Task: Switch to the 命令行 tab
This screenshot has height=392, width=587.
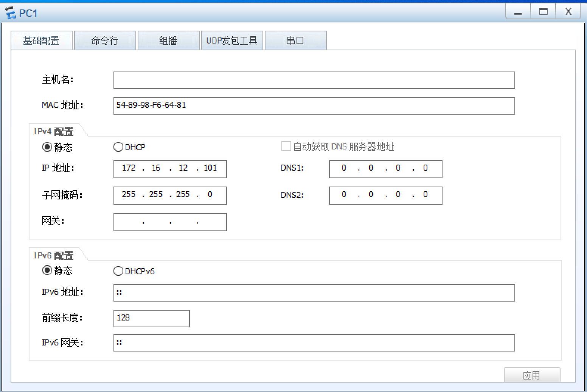Action: [x=105, y=40]
